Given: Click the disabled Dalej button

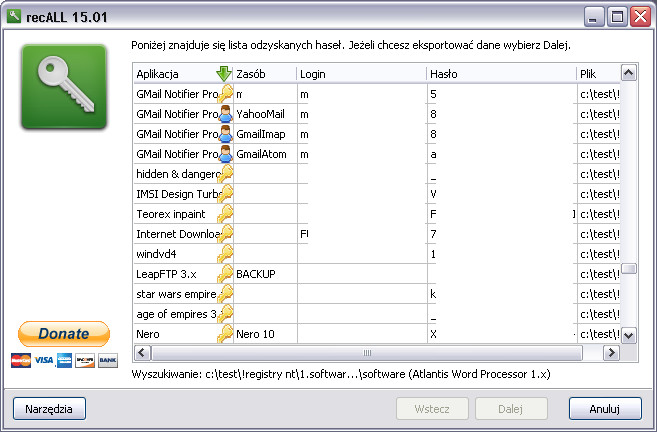Looking at the screenshot, I should (x=511, y=409).
